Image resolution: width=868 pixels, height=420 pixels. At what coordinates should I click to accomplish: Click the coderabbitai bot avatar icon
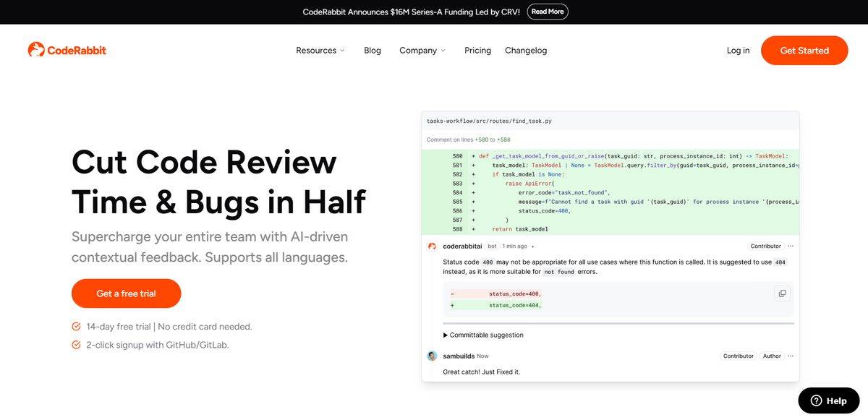pyautogui.click(x=432, y=247)
